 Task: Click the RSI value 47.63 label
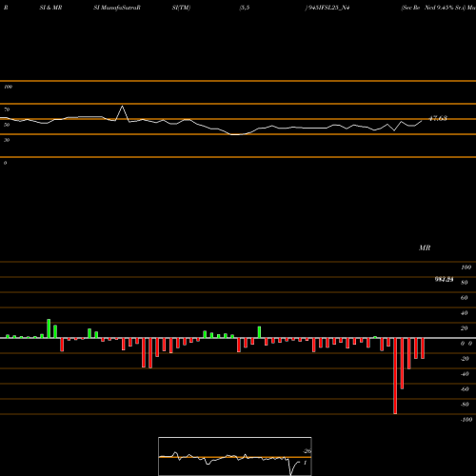(x=438, y=118)
